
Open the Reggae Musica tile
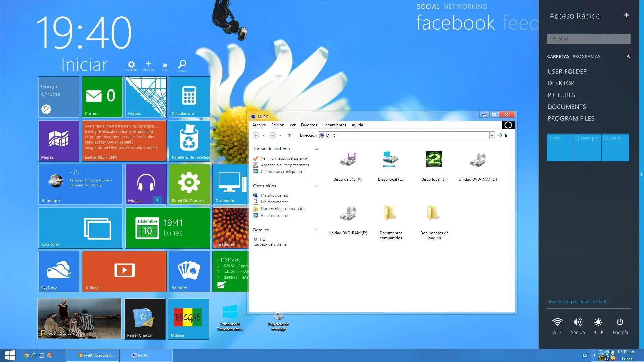[x=189, y=319]
